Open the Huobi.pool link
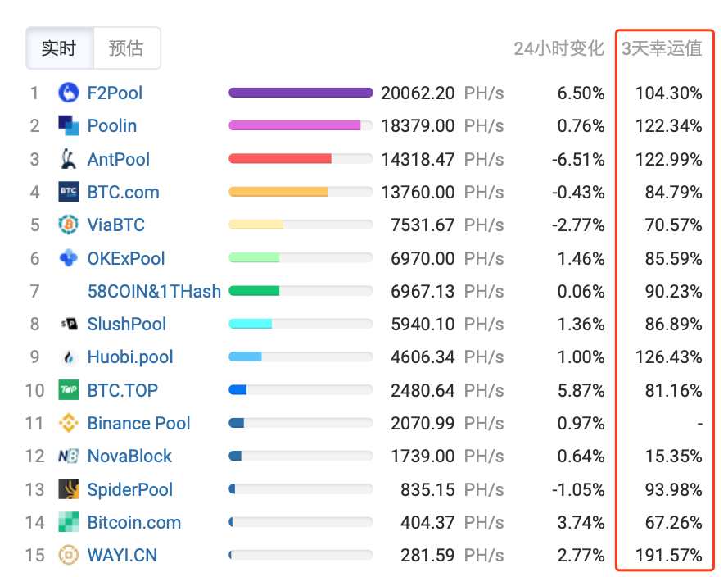728x577 pixels. point(130,357)
